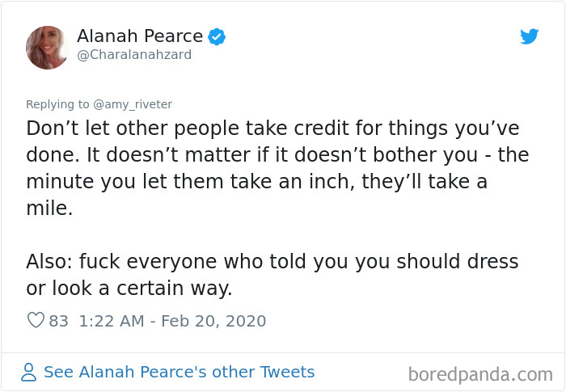Click the 1:22 AM - Feb 20, 2020 timestamp
This screenshot has height=392, width=566.
[x=172, y=321]
